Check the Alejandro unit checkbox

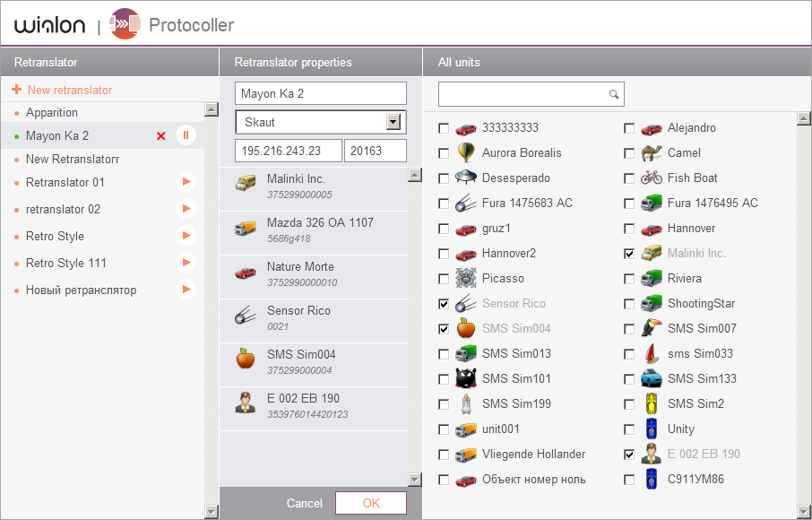(x=629, y=128)
